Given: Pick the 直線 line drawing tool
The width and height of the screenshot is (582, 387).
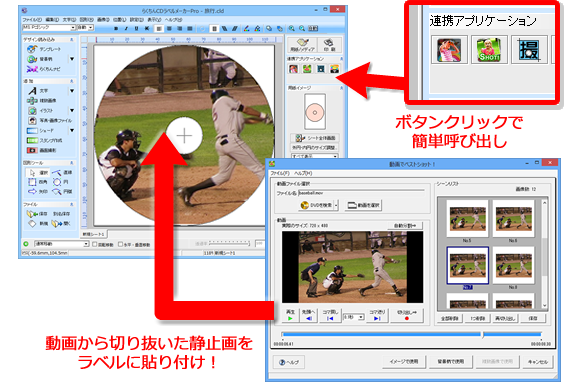Looking at the screenshot, I should 62,173.
